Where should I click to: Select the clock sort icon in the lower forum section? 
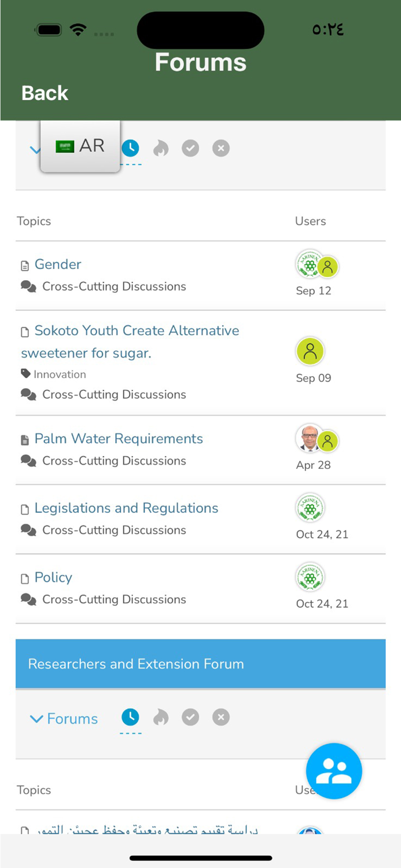[x=130, y=717]
